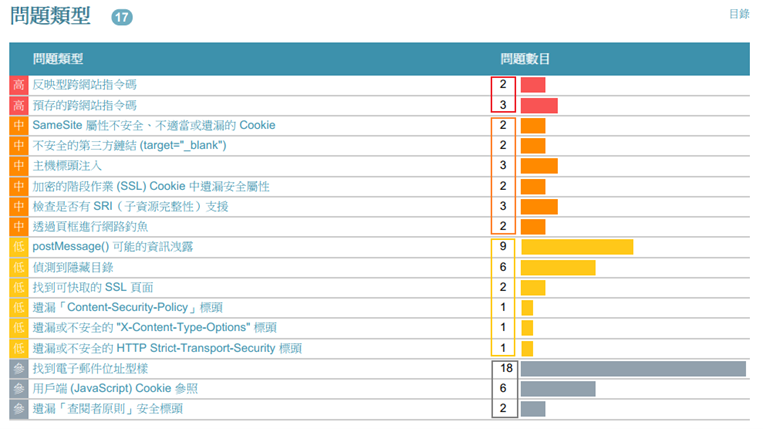Click the 高 severity icon beside 反映型跨網站指令碼
This screenshot has height=429, width=763.
pos(19,85)
